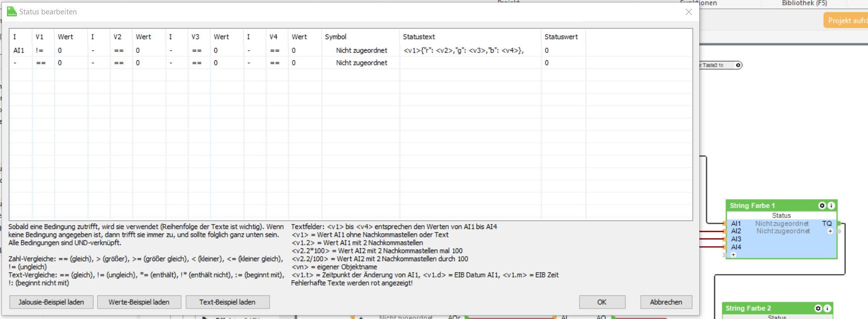Load the Jalousie-Beispiel example
The width and height of the screenshot is (868, 319).
(x=51, y=302)
